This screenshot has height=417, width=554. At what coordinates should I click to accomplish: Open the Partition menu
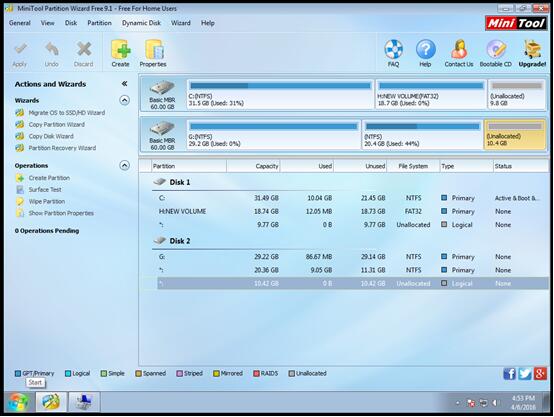[x=99, y=23]
